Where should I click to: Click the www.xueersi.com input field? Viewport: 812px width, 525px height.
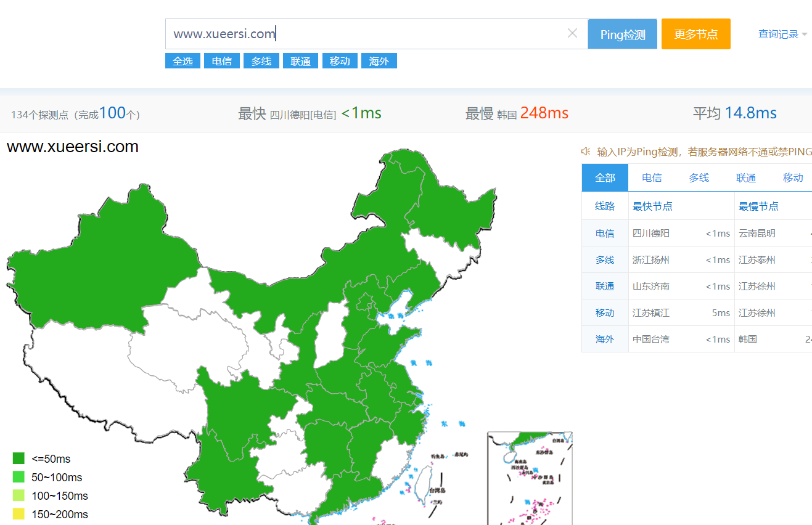[376, 34]
